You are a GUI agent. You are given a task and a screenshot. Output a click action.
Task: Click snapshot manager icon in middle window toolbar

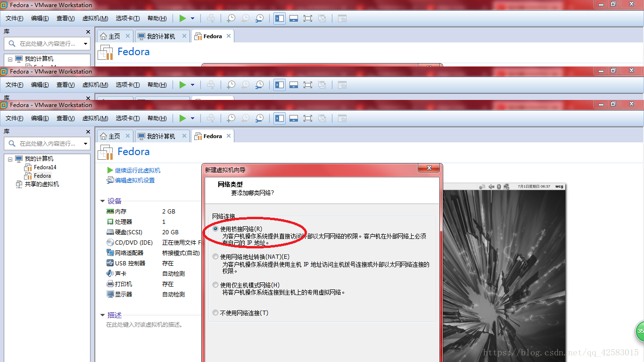pyautogui.click(x=260, y=84)
